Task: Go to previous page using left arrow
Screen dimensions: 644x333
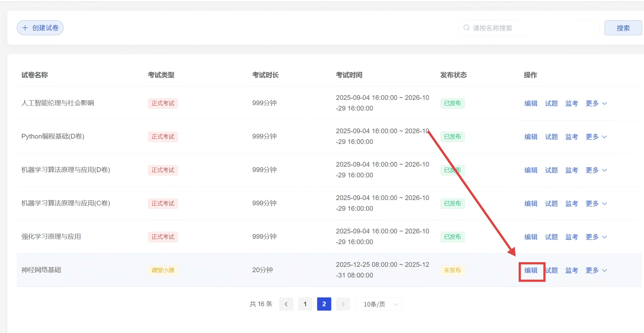Action: (286, 304)
